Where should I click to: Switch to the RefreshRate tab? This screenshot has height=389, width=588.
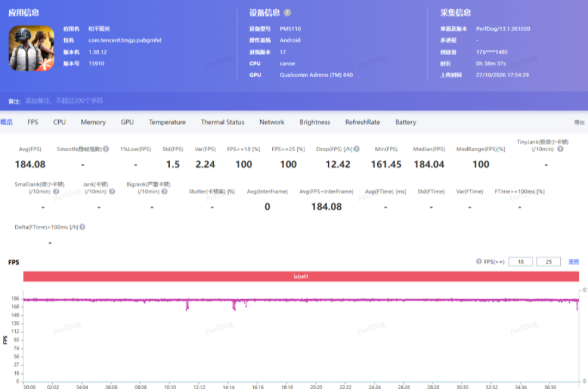(363, 122)
